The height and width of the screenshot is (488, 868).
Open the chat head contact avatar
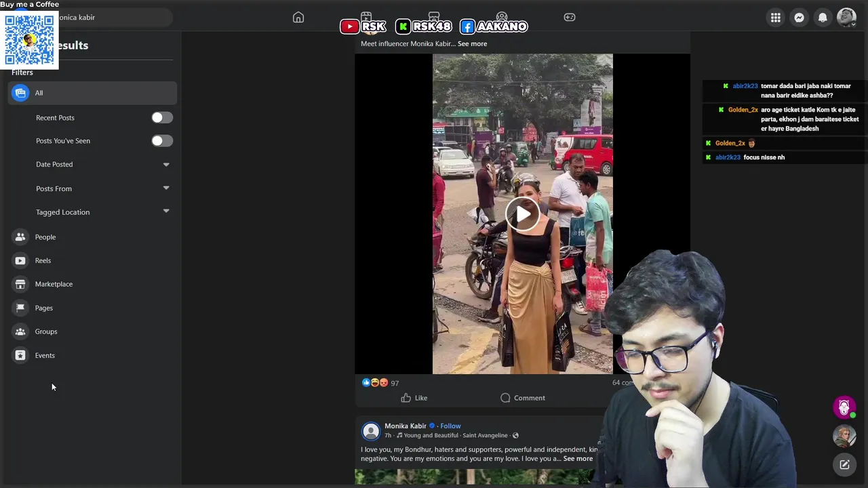844,436
